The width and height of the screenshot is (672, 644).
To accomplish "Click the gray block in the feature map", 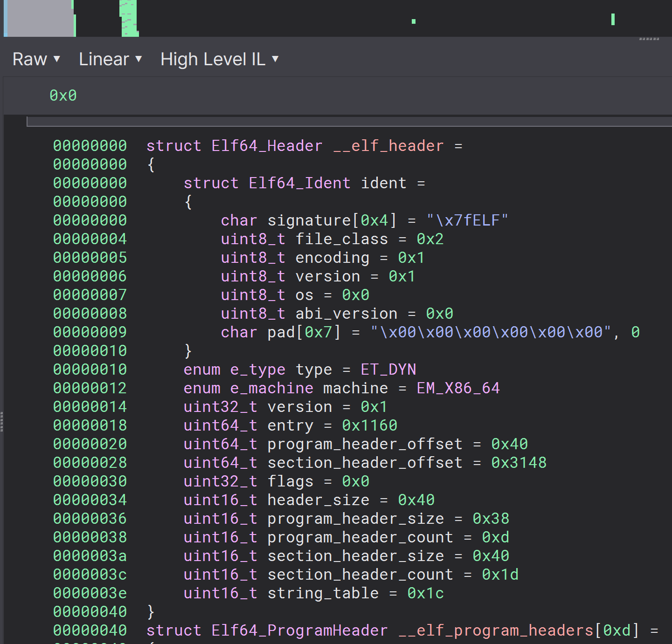I will [39, 19].
